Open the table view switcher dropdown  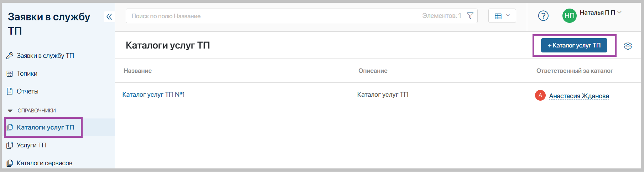pyautogui.click(x=502, y=16)
